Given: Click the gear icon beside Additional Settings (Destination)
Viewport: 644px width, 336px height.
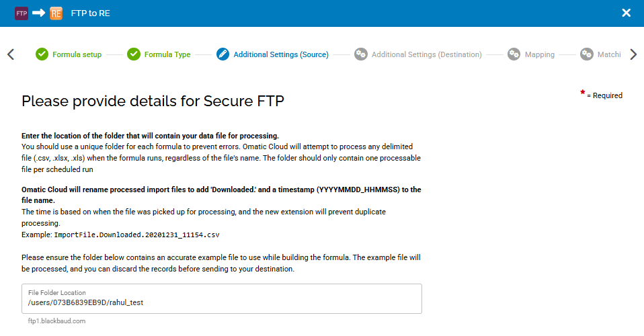Looking at the screenshot, I should coord(361,54).
